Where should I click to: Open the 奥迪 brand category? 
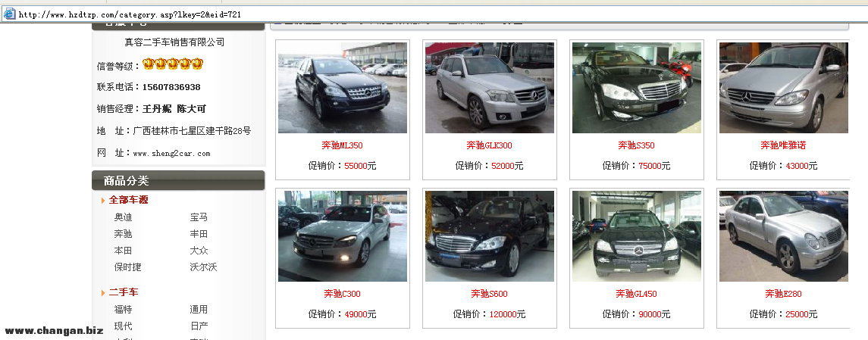[x=124, y=217]
